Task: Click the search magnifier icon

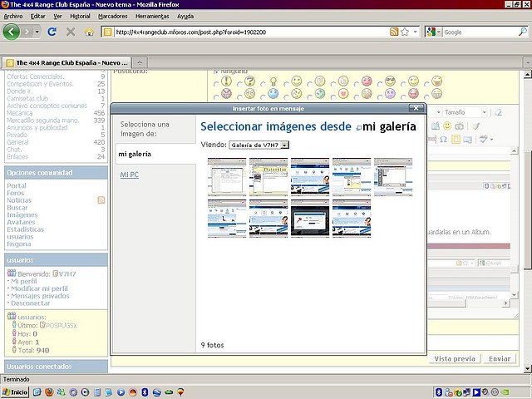Action: [x=523, y=32]
